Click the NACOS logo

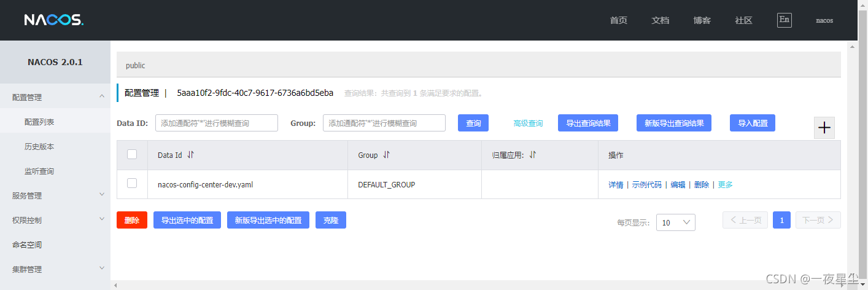(54, 20)
